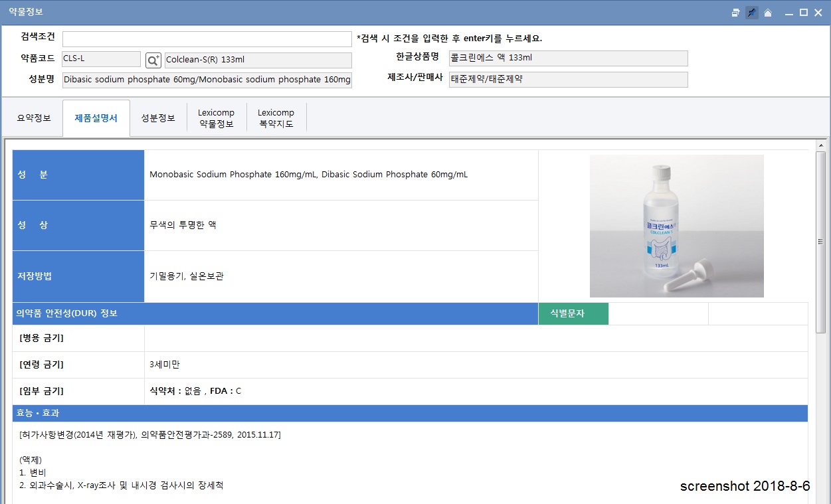Click the [병용 금기] row label

42,338
